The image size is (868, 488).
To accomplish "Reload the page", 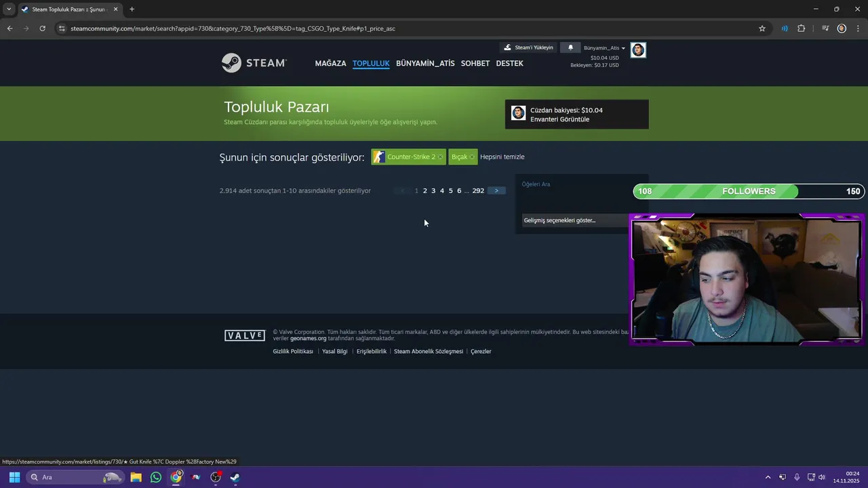I will click(x=42, y=28).
